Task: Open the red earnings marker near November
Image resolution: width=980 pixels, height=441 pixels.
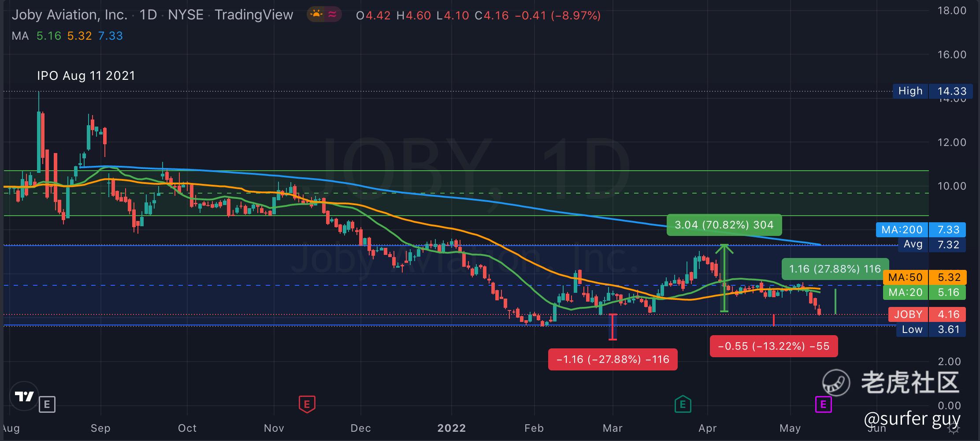Action: click(307, 404)
